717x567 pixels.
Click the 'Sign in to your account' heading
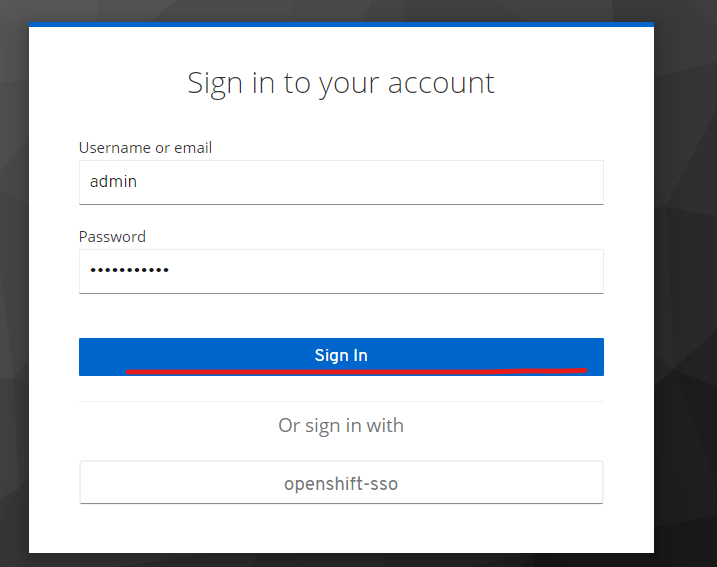341,84
